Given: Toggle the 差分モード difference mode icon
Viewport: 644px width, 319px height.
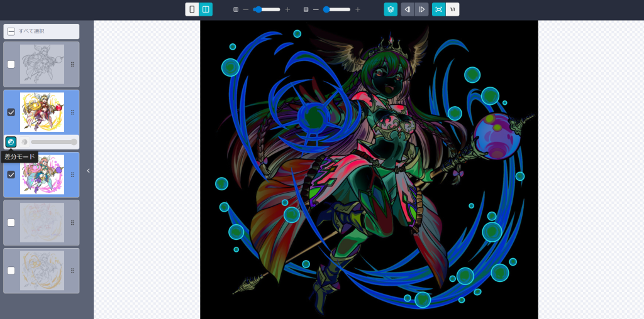Looking at the screenshot, I should click(11, 142).
